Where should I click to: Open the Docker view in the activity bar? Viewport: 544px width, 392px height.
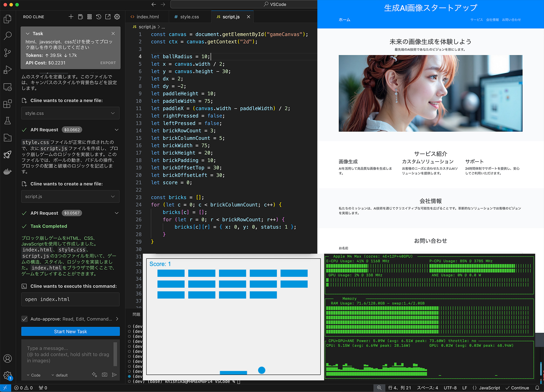click(8, 171)
